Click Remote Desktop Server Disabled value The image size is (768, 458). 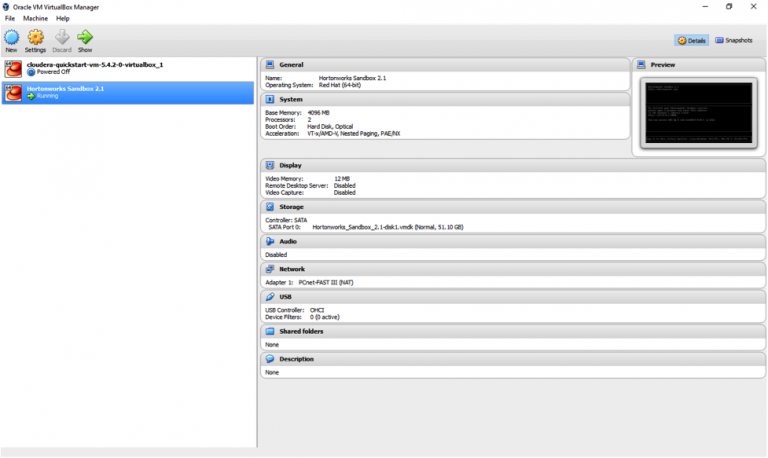[344, 186]
